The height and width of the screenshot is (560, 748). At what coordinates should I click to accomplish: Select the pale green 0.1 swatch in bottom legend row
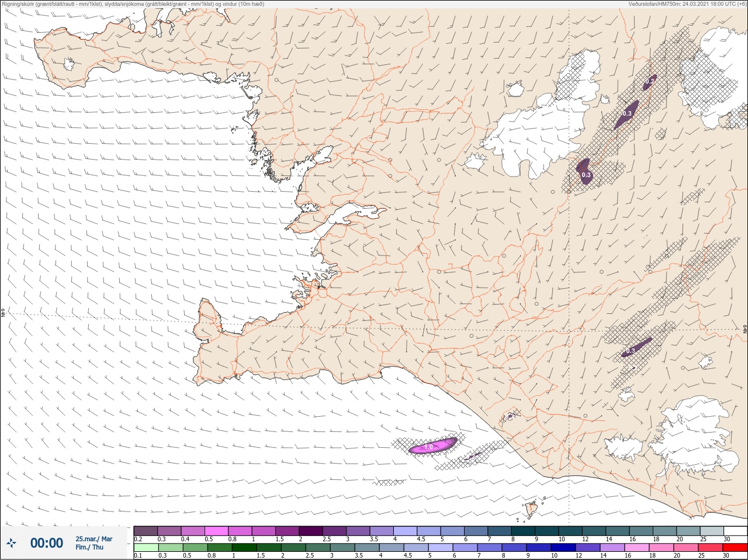(x=146, y=548)
